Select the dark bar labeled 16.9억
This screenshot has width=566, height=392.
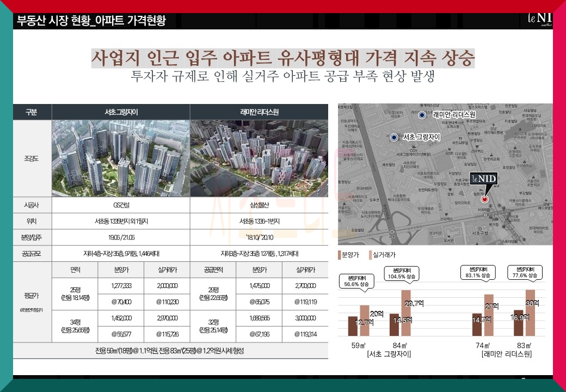(x=518, y=323)
